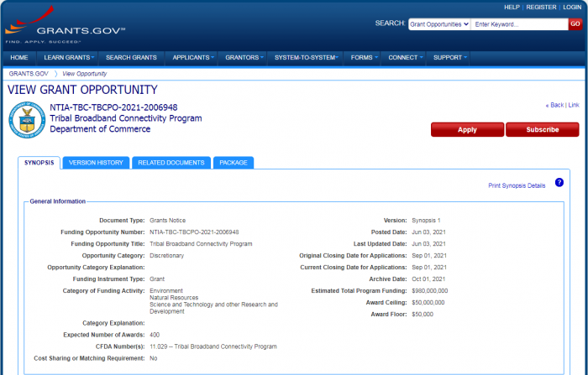588x375 pixels.
Task: Switch to the RELATED DOCUMENTS tab
Action: [x=171, y=163]
